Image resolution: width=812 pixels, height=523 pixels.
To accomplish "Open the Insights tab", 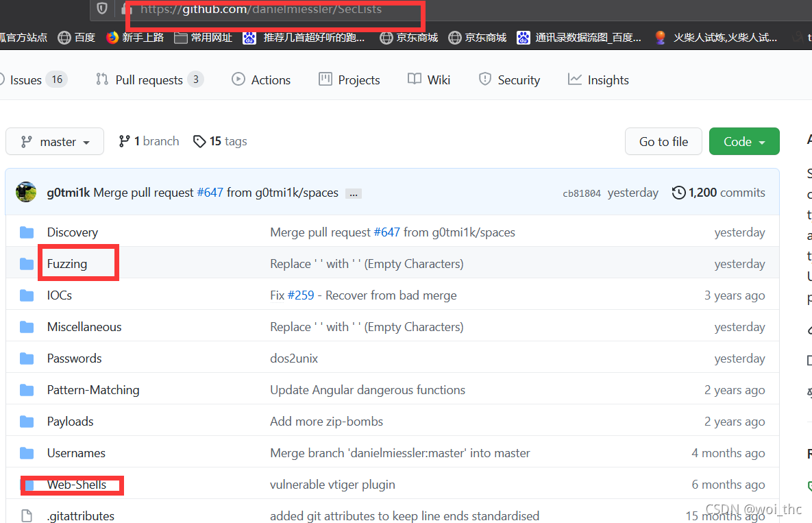I will pyautogui.click(x=598, y=80).
